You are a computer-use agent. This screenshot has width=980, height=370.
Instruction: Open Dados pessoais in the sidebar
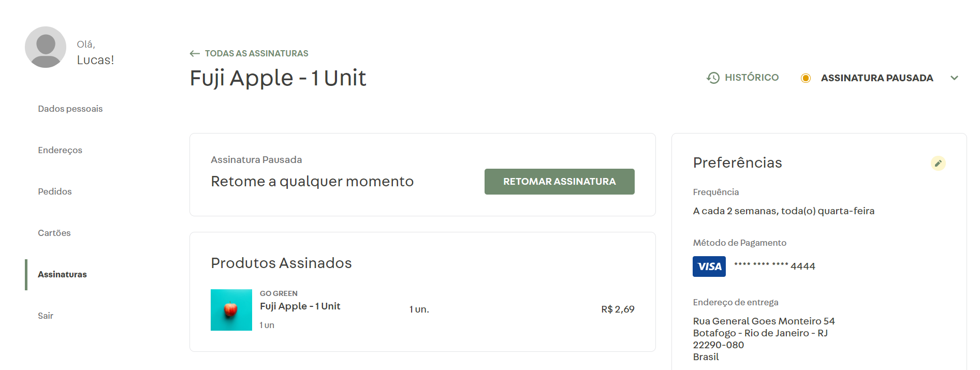pos(70,109)
